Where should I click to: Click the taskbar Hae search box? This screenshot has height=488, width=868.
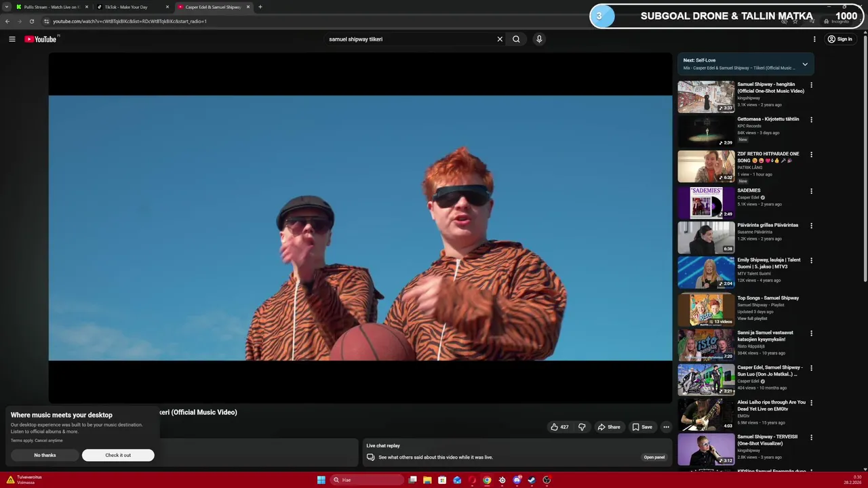367,480
